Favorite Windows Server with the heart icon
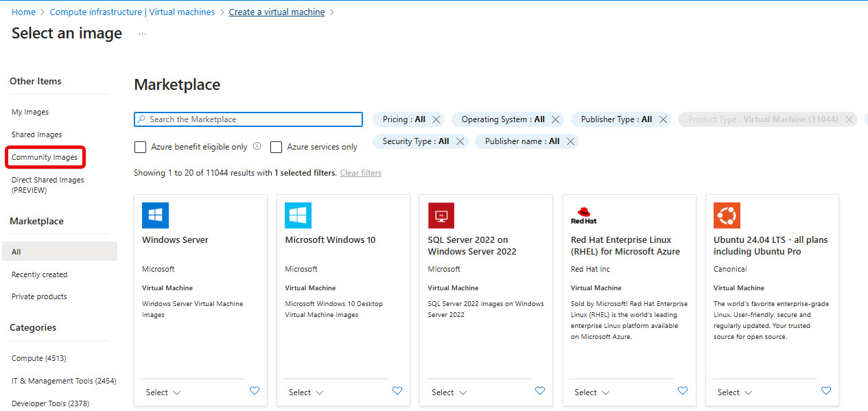Viewport: 868px width, 411px height. pos(255,391)
